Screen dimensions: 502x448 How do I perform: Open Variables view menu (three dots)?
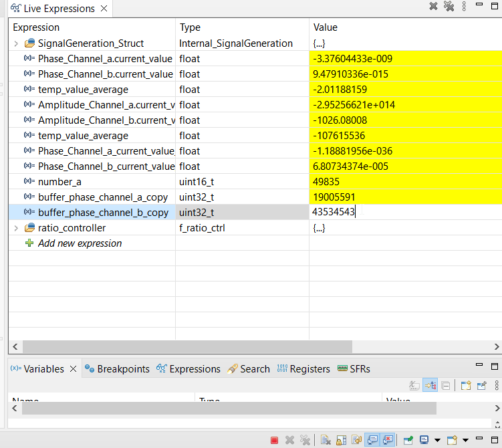point(497,386)
